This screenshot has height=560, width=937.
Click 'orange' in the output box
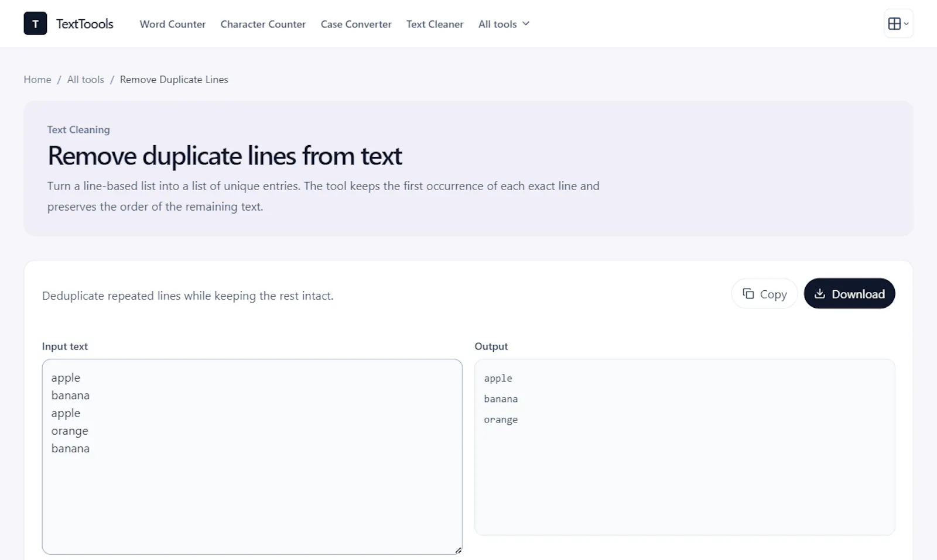(x=501, y=420)
